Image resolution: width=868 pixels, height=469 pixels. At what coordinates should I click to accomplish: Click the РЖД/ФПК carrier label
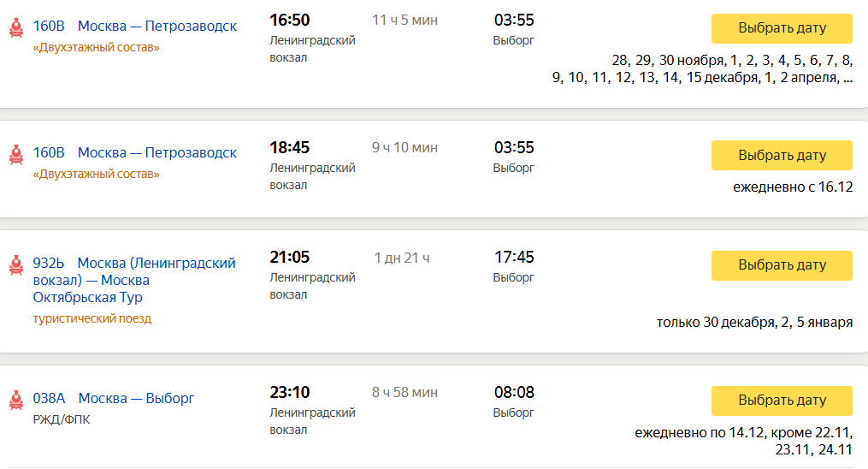coord(62,419)
